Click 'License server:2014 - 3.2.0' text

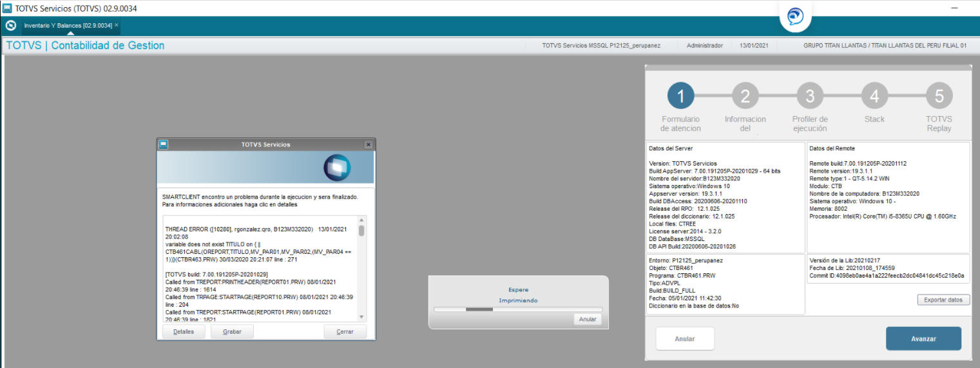tap(685, 231)
